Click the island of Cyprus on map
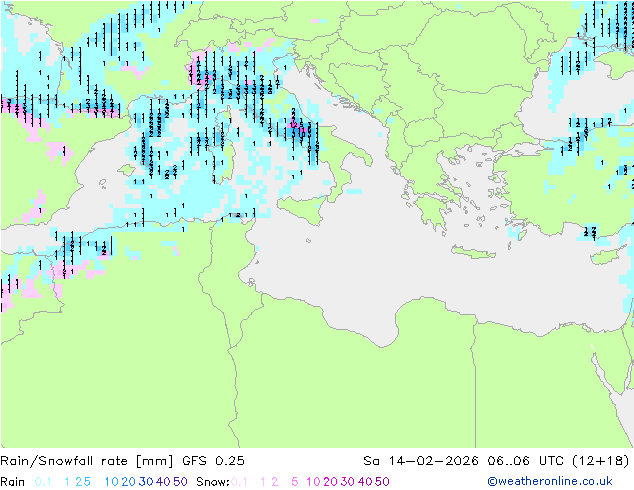The image size is (634, 490). click(609, 255)
